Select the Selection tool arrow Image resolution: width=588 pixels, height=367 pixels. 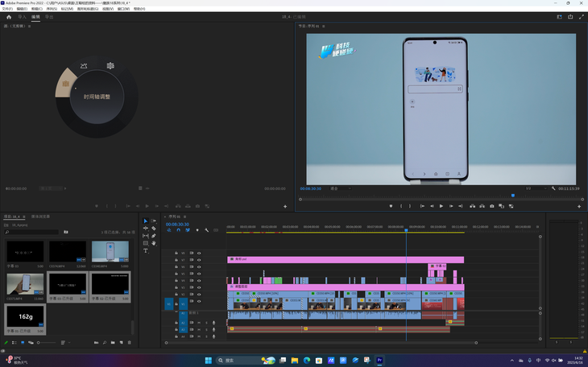point(146,221)
